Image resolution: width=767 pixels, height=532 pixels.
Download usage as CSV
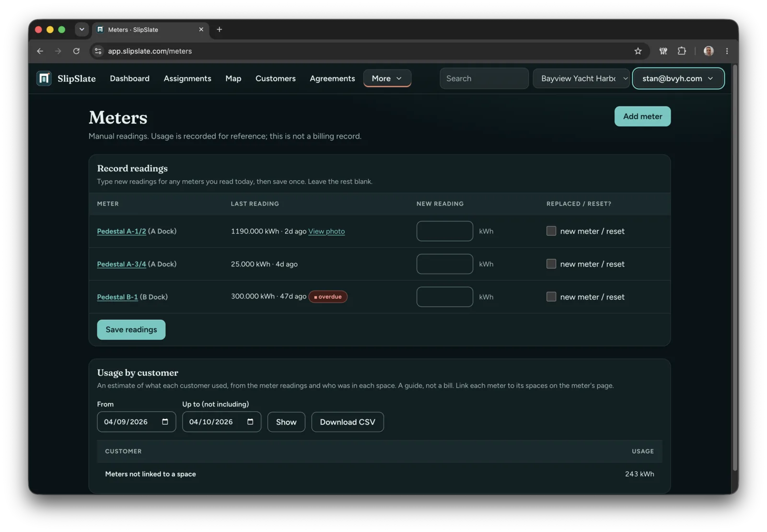click(348, 422)
